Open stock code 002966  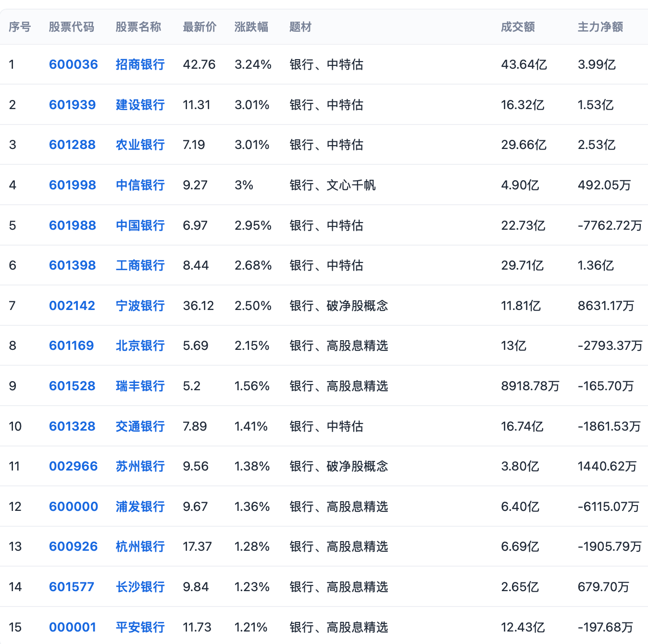point(74,466)
